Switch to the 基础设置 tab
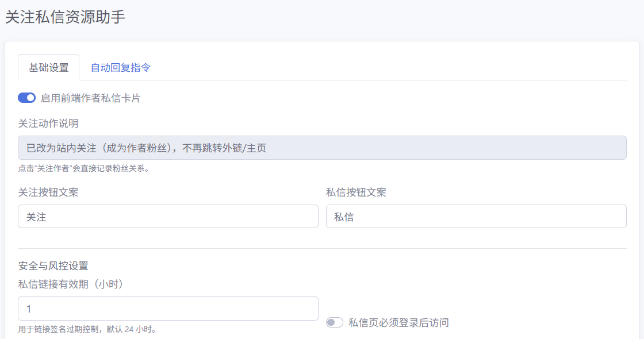 click(49, 67)
